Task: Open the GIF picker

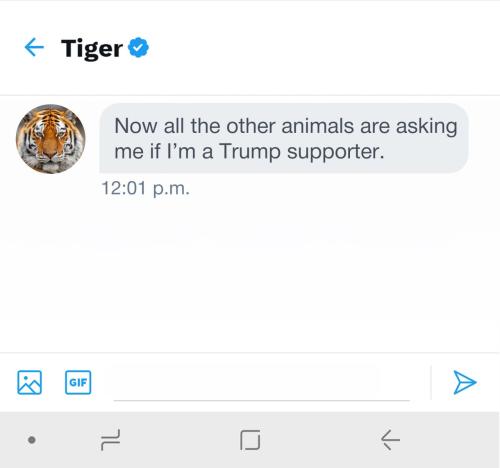Action: (78, 382)
